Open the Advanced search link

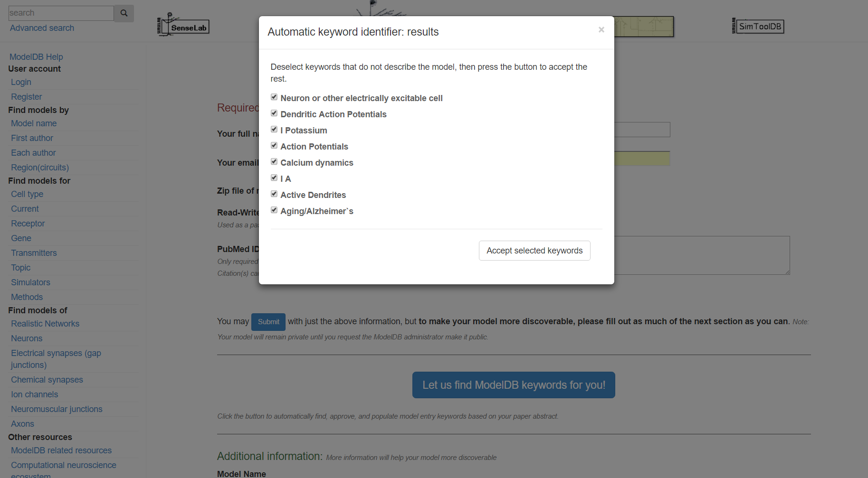pyautogui.click(x=42, y=28)
